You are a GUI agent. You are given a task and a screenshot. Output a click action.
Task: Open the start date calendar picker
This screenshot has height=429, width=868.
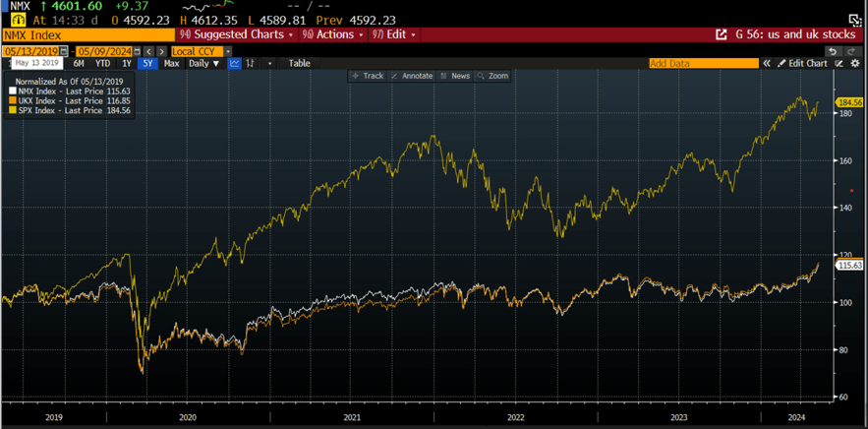[64, 51]
